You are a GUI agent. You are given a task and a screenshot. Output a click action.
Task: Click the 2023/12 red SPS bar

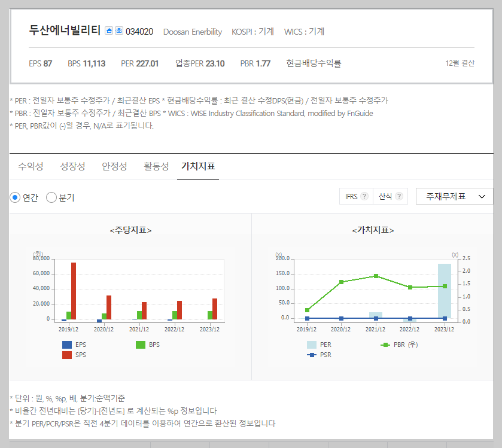coord(215,309)
